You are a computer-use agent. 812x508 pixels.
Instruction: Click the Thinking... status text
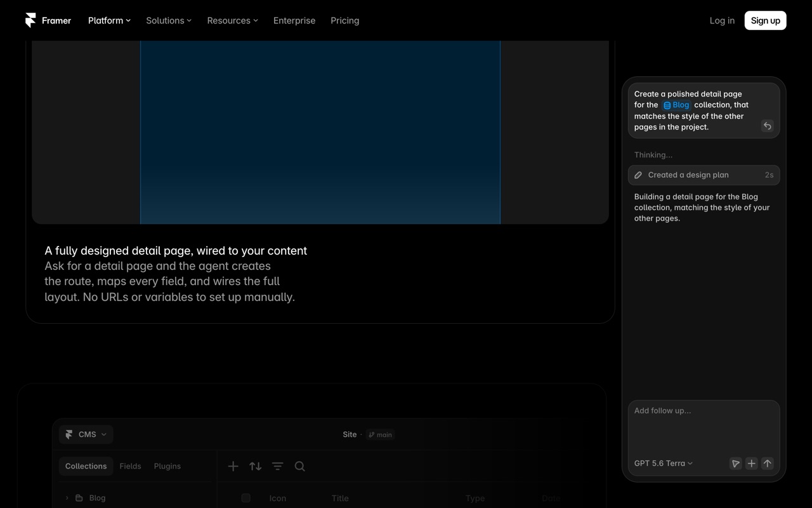pos(653,155)
